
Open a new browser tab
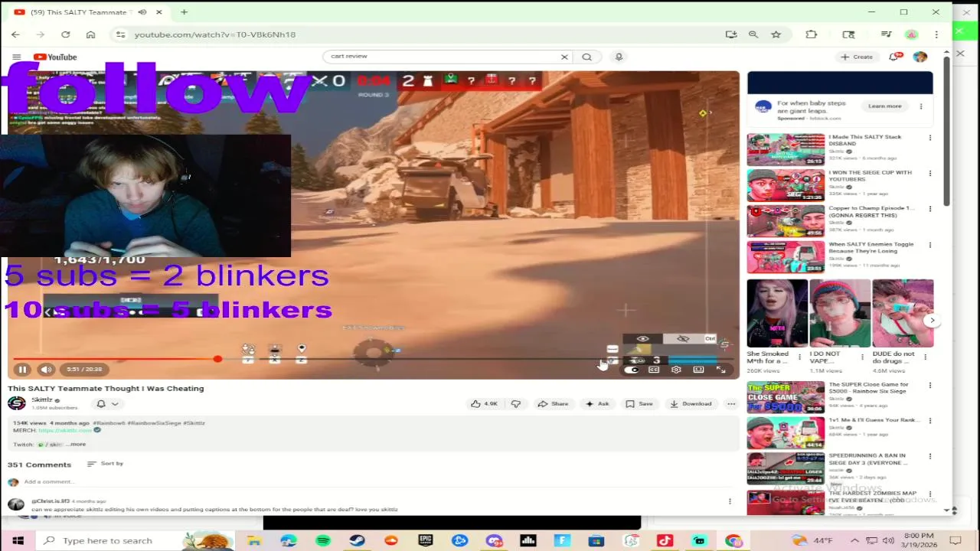(184, 12)
